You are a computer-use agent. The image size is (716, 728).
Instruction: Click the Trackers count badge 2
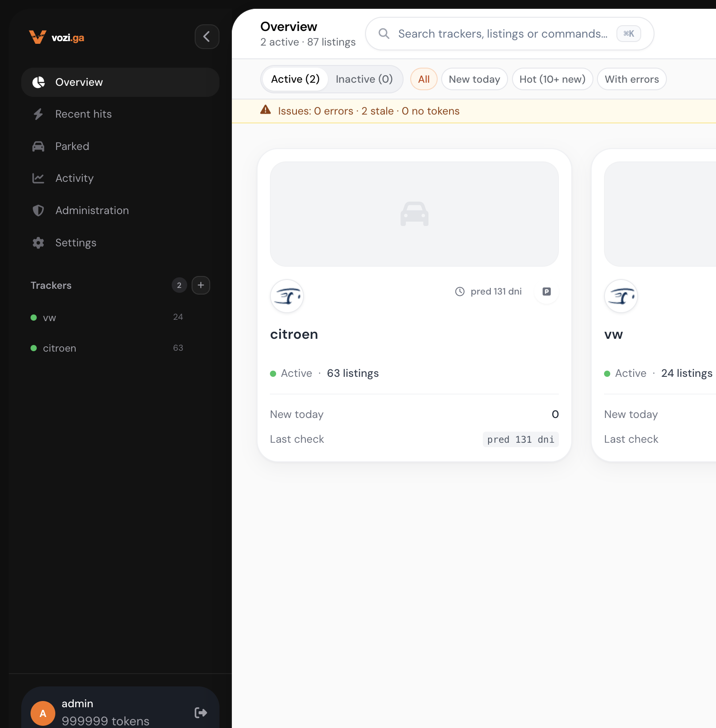click(x=179, y=285)
